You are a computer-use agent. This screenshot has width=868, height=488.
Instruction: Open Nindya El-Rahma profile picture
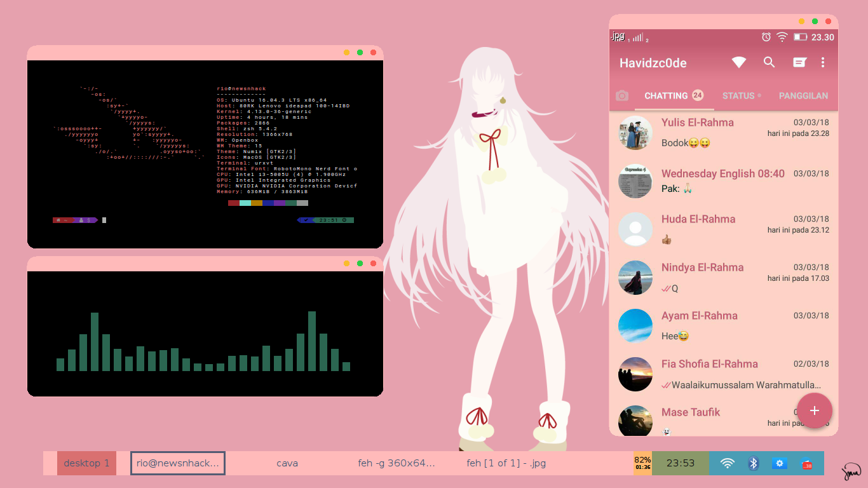[635, 278]
